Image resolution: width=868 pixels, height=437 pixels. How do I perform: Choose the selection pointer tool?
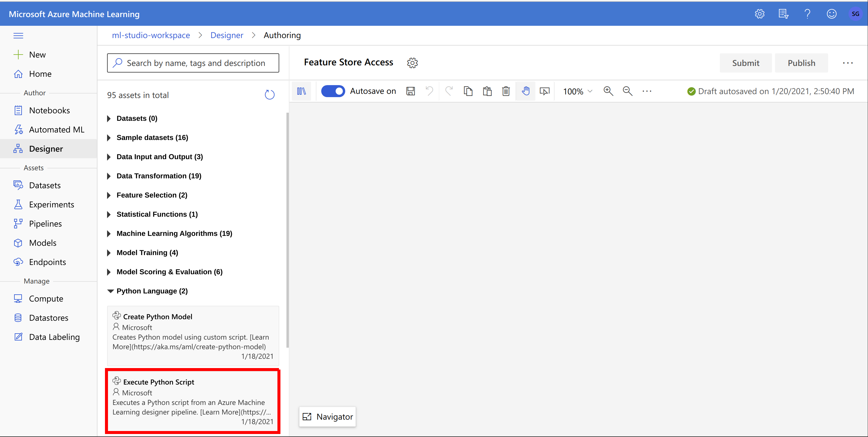click(x=544, y=91)
